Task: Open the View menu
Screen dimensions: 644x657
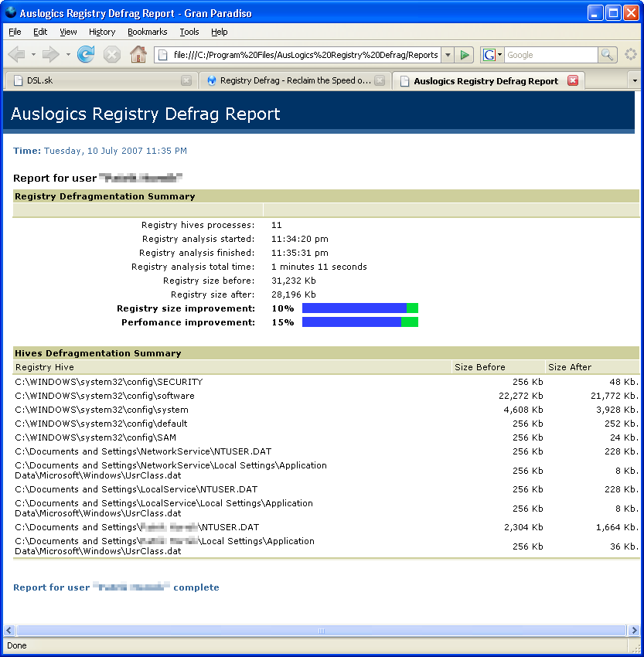Action: 68,32
